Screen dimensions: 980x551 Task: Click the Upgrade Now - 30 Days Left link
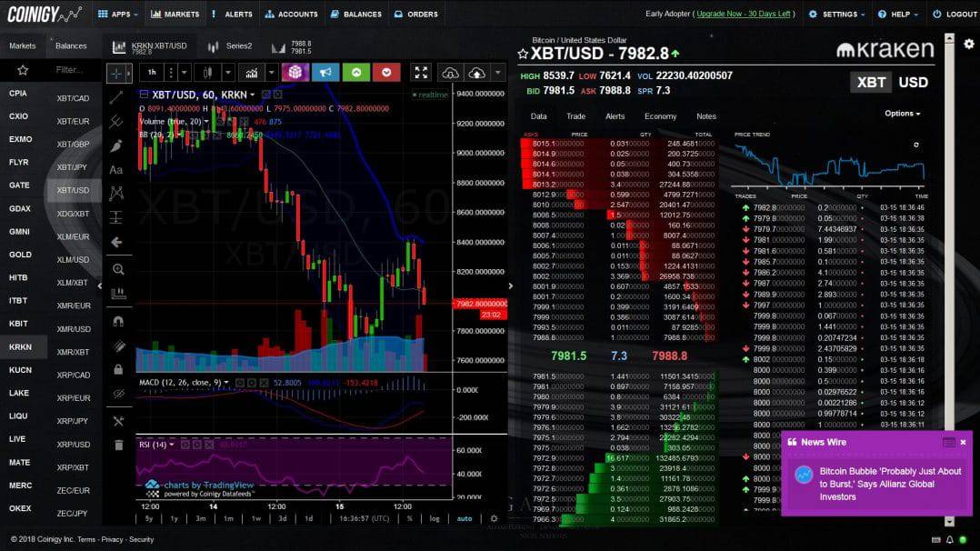click(743, 14)
